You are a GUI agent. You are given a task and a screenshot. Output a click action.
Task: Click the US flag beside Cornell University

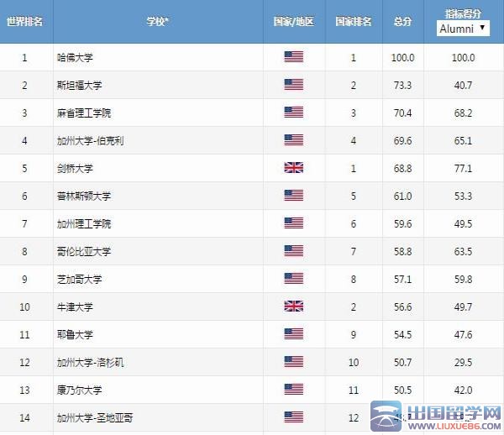293,390
